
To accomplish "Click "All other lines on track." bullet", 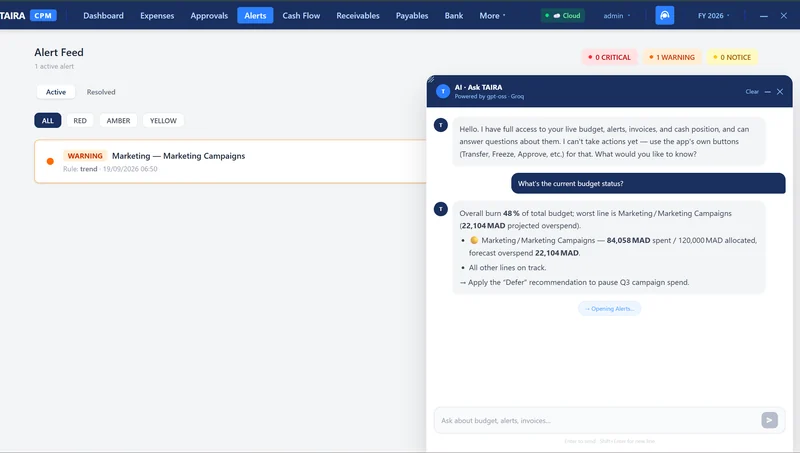I will pyautogui.click(x=507, y=267).
